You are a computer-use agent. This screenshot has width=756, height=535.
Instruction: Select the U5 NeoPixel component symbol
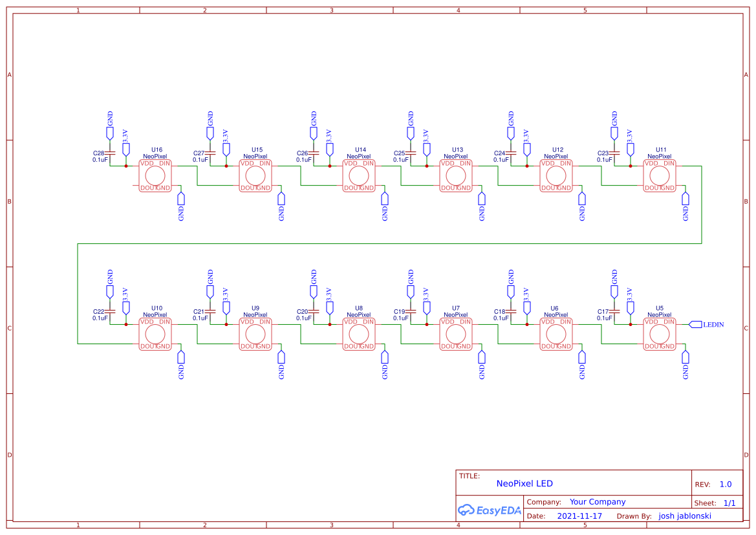tap(660, 333)
